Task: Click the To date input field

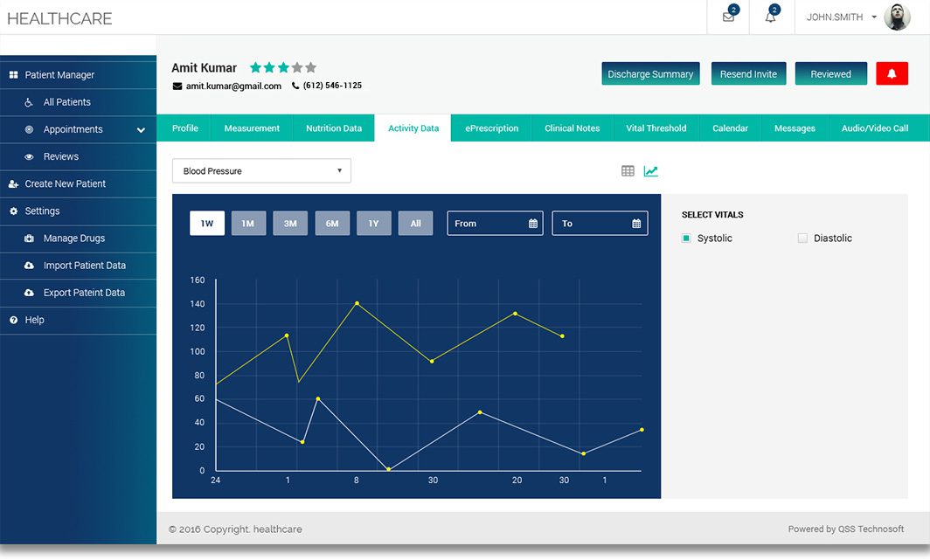Action: point(600,224)
